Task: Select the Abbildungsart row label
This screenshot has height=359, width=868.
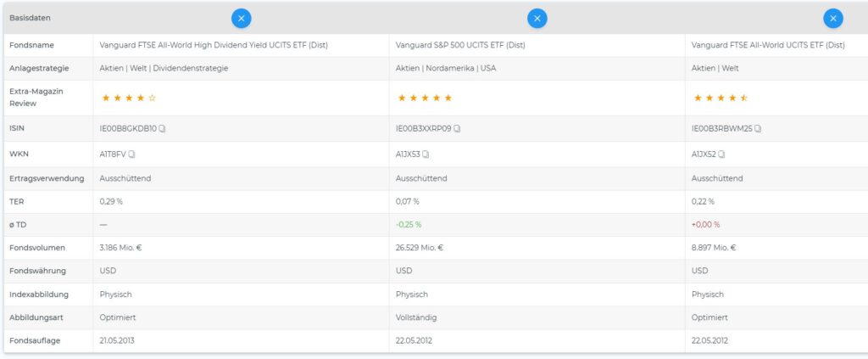Action: point(35,317)
